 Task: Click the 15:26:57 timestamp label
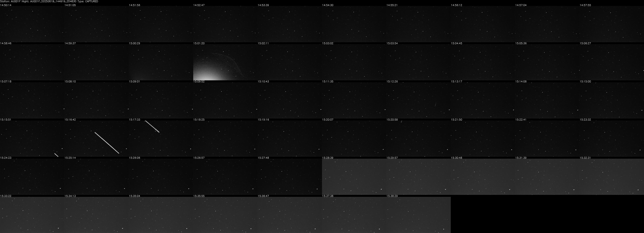coord(199,158)
